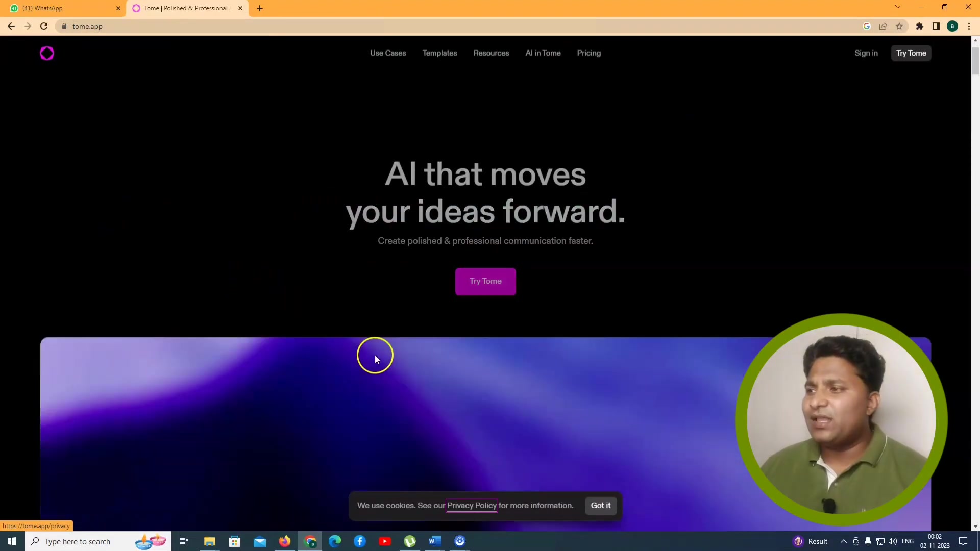Launch Microsoft Edge from taskbar
This screenshot has height=551, width=980.
335,541
